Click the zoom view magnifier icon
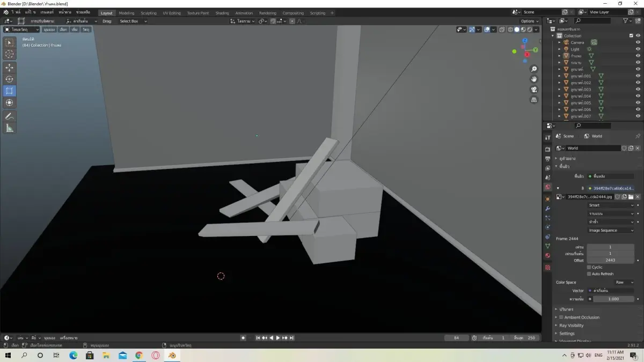The height and width of the screenshot is (362, 644). [x=534, y=69]
